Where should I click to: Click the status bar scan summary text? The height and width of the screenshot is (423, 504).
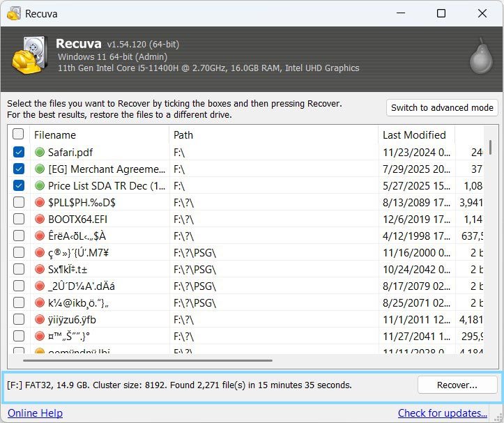click(179, 385)
